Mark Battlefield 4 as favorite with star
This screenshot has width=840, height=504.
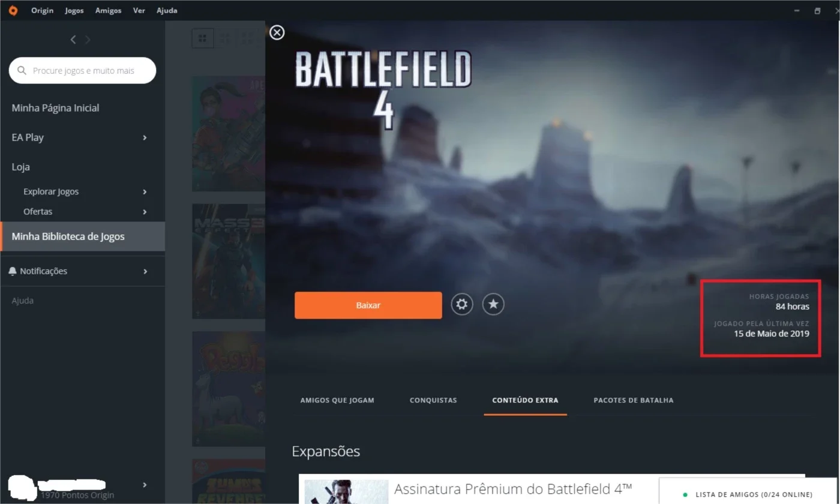493,305
